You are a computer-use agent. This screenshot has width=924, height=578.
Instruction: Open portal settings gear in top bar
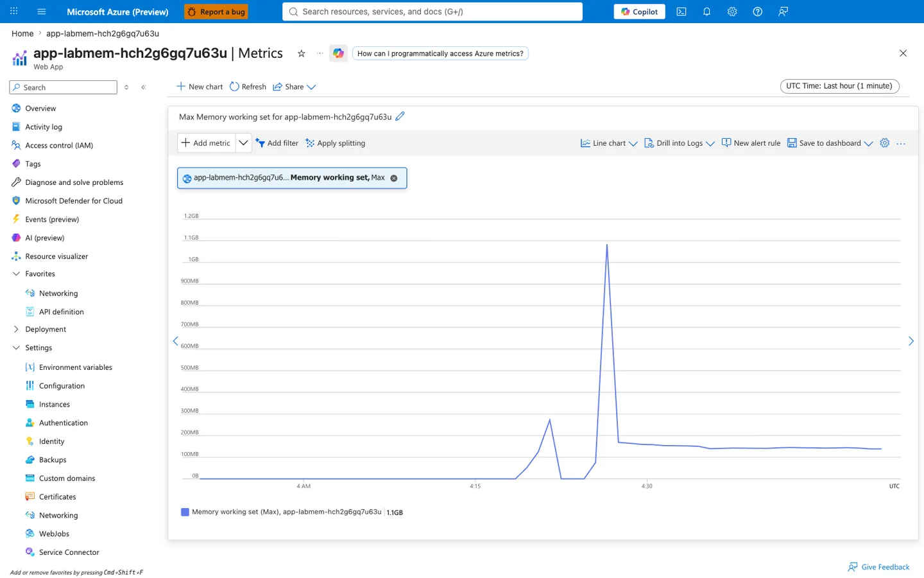732,12
